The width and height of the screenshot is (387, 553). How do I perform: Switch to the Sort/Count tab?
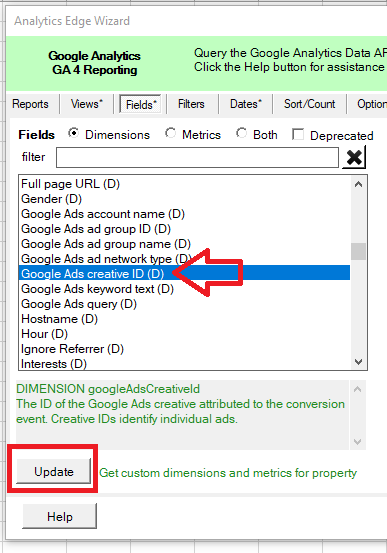pos(309,104)
